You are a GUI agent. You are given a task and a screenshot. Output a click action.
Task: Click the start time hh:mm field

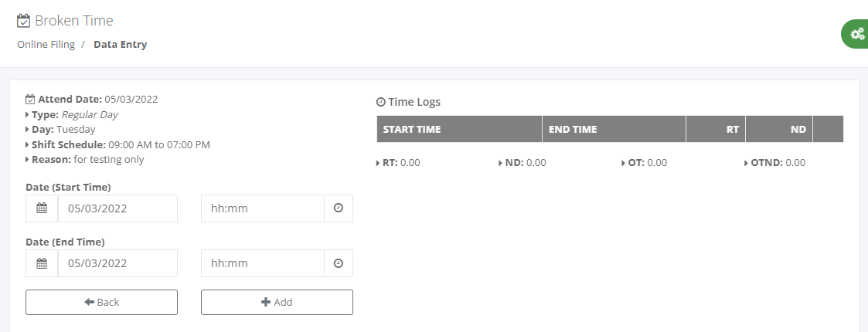coord(262,208)
